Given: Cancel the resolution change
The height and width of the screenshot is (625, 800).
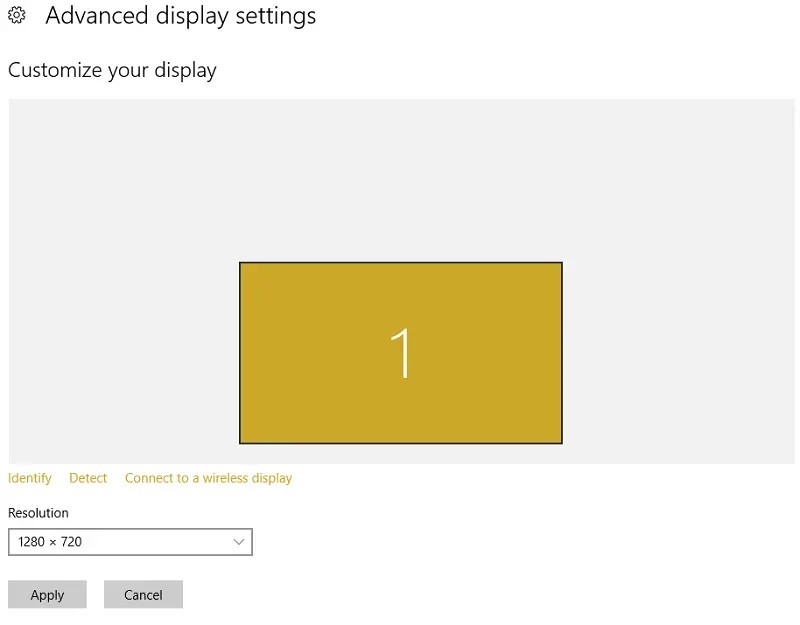Looking at the screenshot, I should click(143, 594).
